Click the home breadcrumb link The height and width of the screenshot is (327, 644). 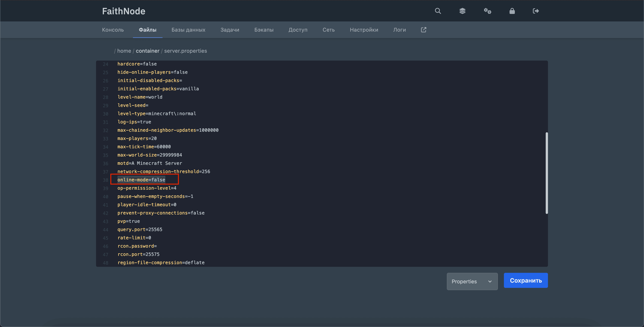pyautogui.click(x=124, y=51)
